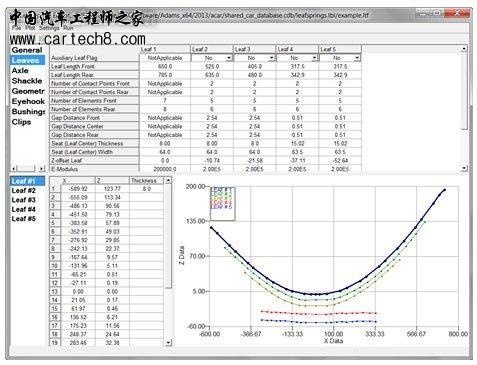Expand the Leaf 3 Auxiliary Leaf Flag dropdown
Image resolution: width=477 pixels, height=365 pixels.
pyautogui.click(x=272, y=58)
